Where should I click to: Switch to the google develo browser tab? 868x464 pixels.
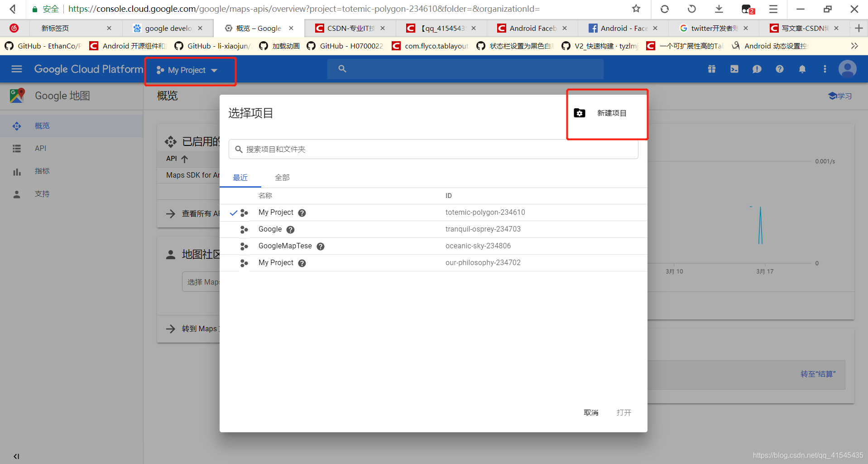(x=168, y=28)
